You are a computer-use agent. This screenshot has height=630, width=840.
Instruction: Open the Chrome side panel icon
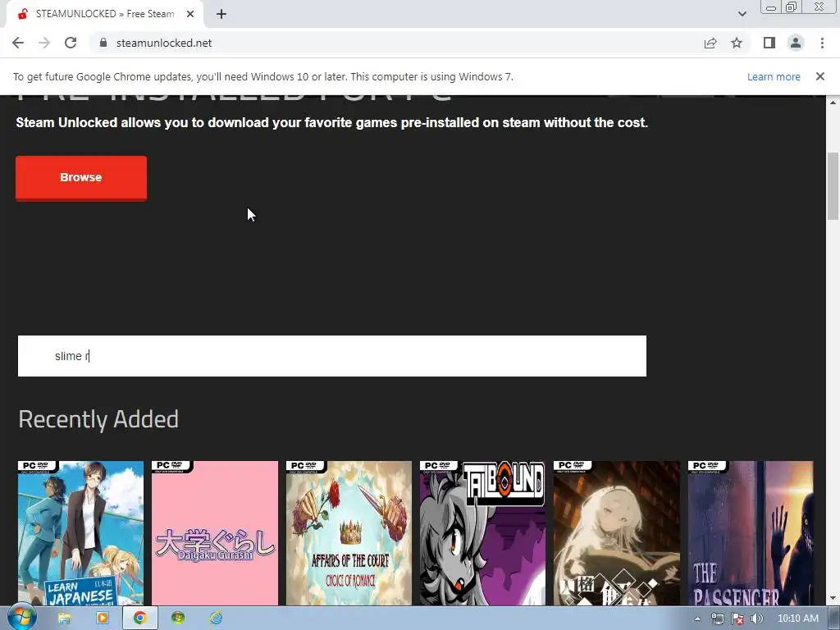769,43
